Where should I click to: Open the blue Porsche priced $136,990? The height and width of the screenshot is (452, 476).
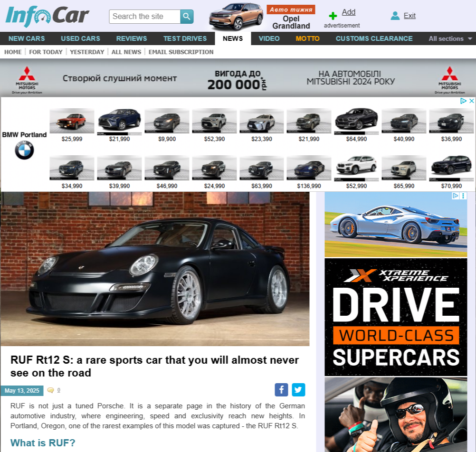point(309,168)
